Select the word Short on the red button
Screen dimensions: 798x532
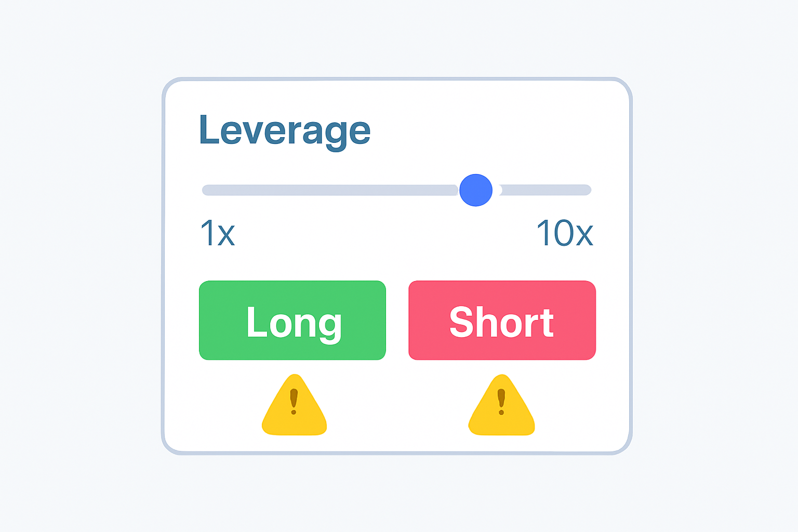[x=501, y=323]
